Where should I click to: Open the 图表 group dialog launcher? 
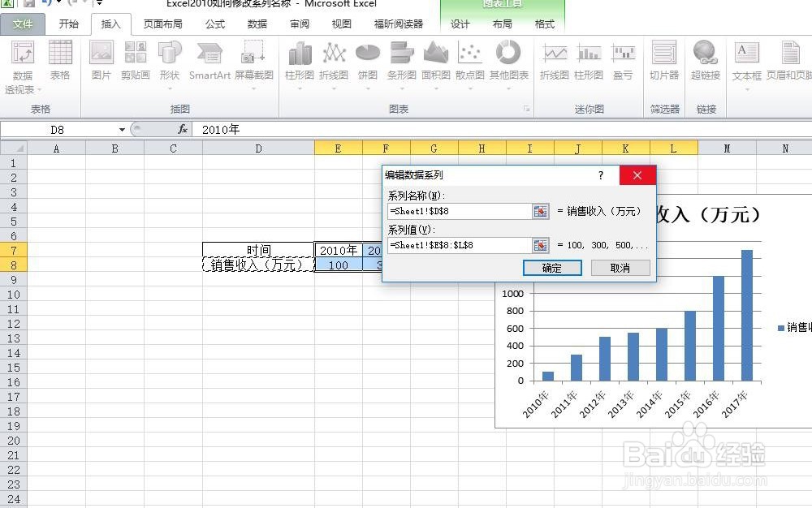click(527, 108)
